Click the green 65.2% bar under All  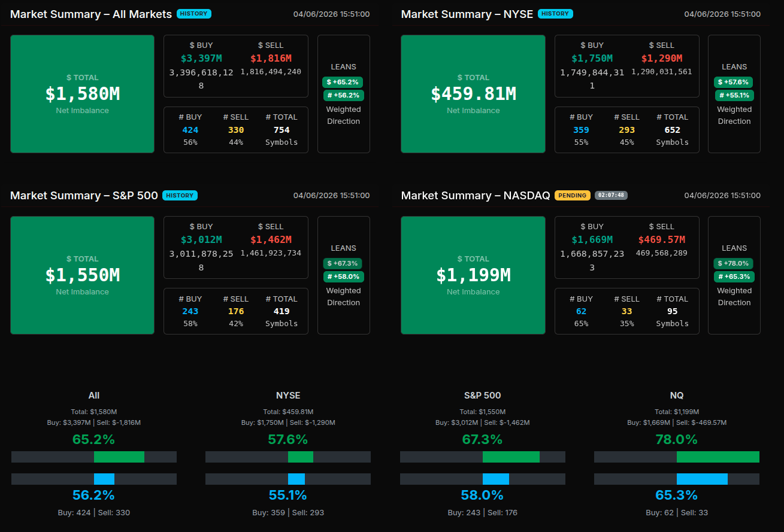[119, 457]
